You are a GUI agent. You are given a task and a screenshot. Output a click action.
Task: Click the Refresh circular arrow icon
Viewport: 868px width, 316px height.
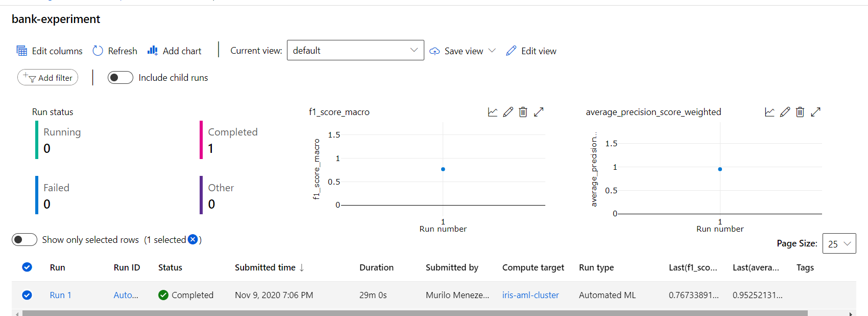[98, 51]
